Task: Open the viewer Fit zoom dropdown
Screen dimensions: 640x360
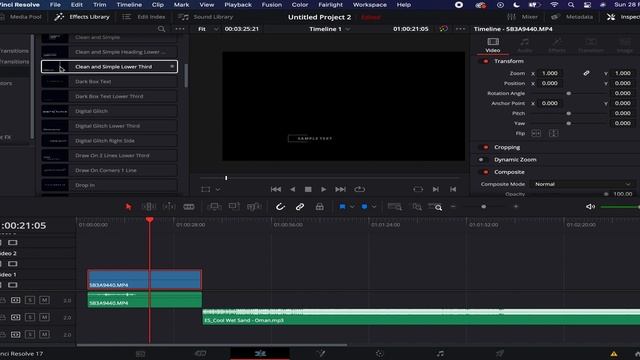Action: point(208,29)
